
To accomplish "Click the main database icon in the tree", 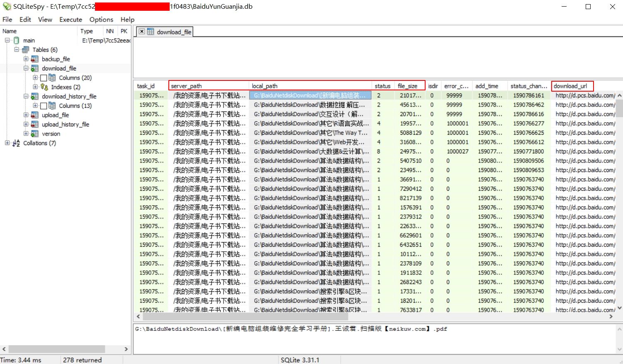I will coord(17,40).
